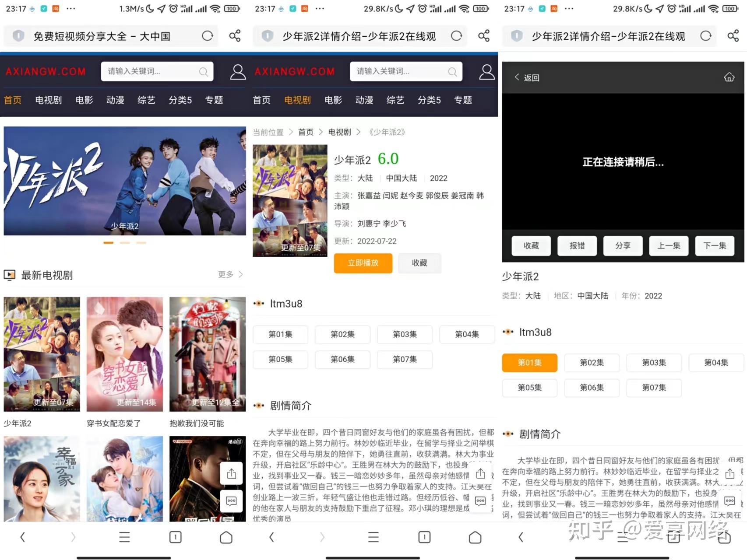Go to 下一集 next episode
747x560 pixels.
tap(714, 246)
